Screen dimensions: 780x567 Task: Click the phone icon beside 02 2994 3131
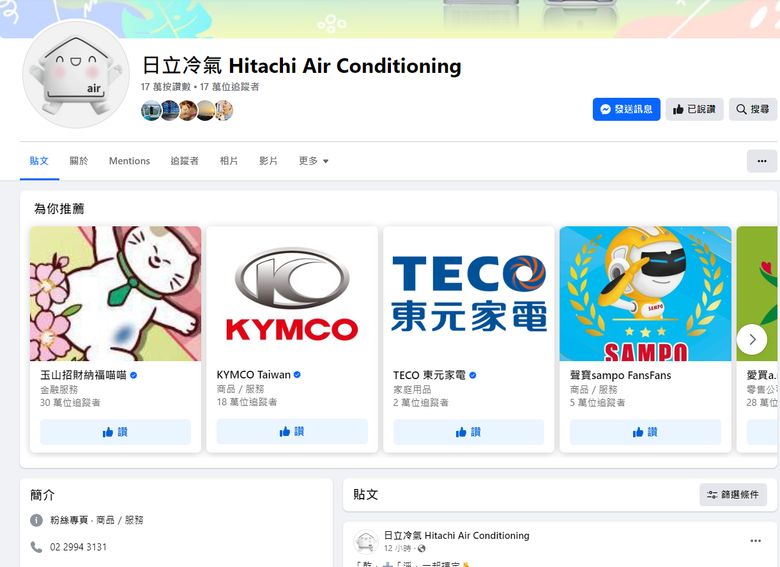pos(36,547)
